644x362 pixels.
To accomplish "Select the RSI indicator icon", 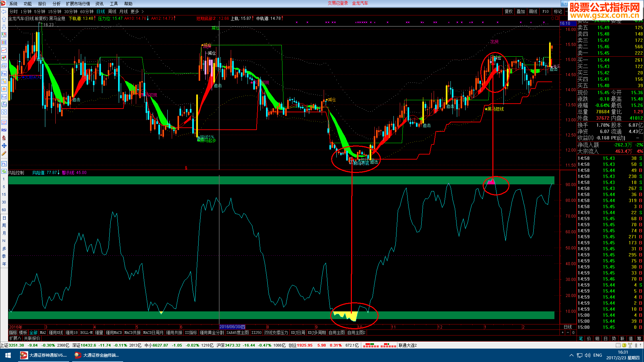I will (4, 130).
